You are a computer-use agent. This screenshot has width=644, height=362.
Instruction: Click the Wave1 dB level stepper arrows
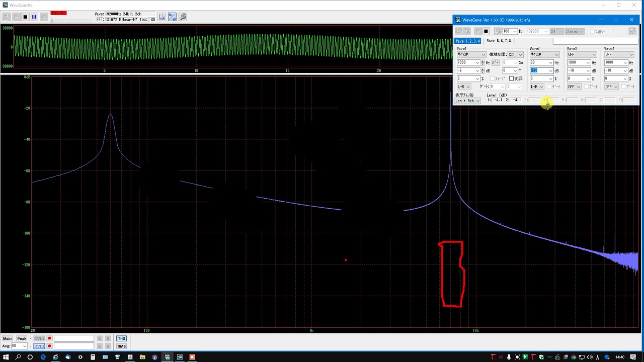[x=482, y=71]
